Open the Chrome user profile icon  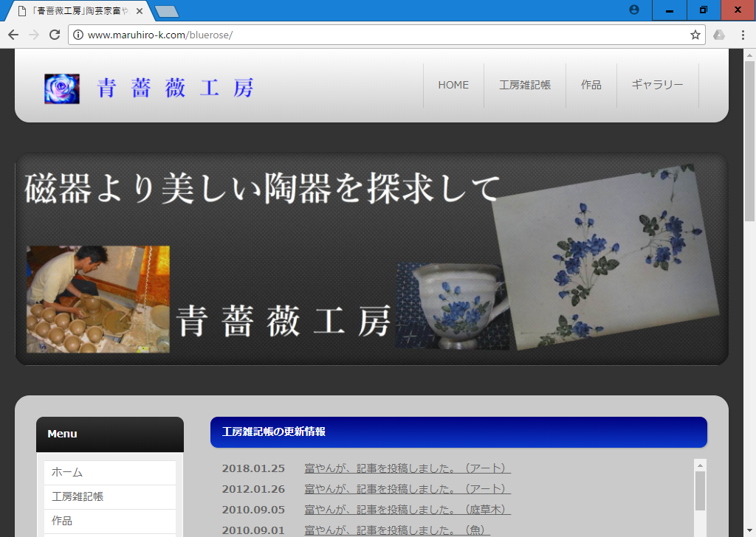tap(634, 10)
